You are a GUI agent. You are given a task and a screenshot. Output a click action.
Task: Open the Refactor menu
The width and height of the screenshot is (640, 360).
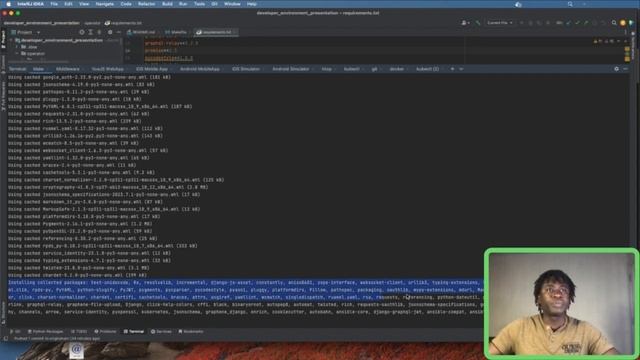147,4
